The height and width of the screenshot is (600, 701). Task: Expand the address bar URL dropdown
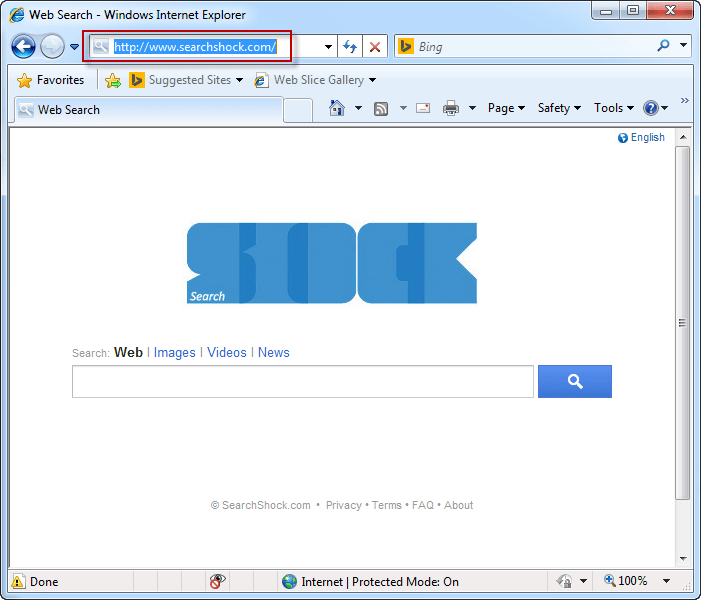pos(328,46)
